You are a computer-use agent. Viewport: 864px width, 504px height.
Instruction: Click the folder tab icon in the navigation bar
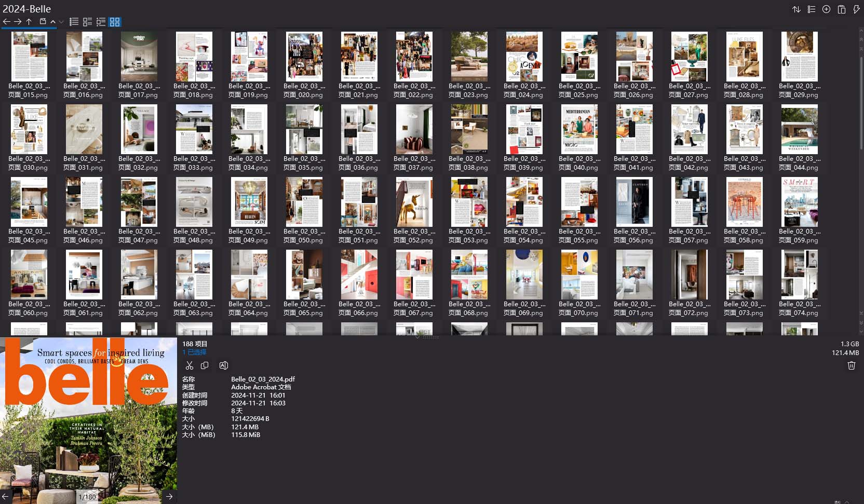click(x=43, y=22)
